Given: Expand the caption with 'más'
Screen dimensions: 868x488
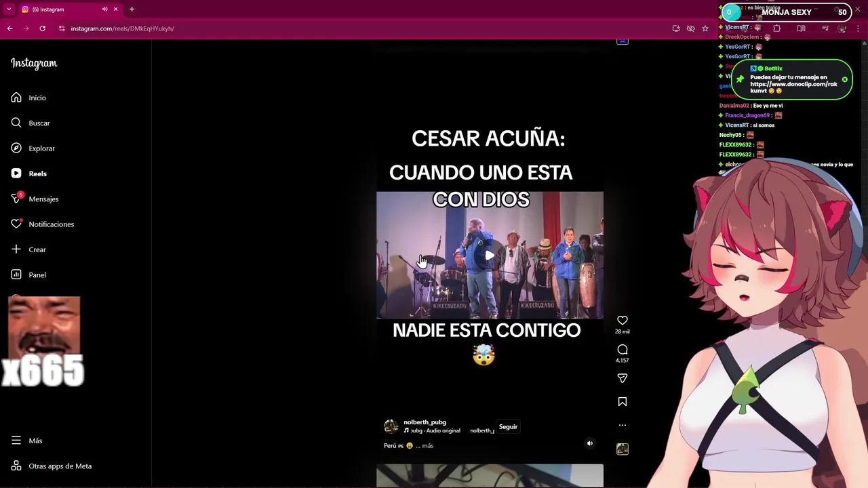Looking at the screenshot, I should 427,446.
